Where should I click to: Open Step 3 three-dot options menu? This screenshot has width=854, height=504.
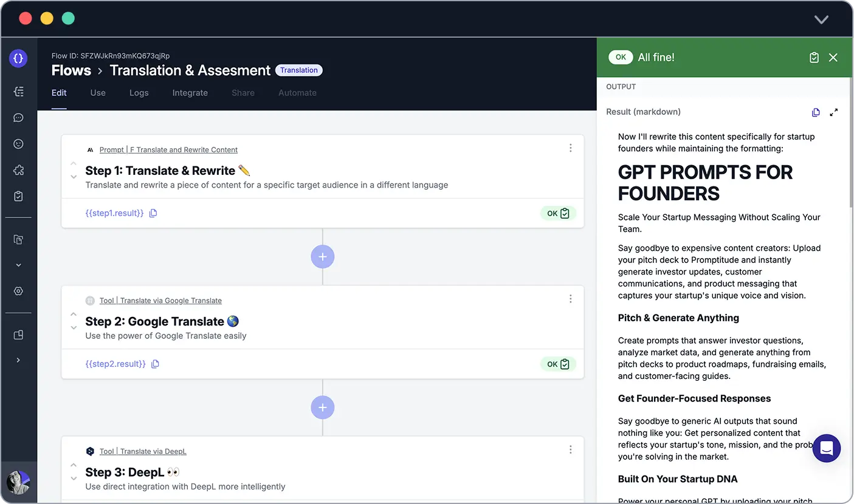pyautogui.click(x=570, y=449)
